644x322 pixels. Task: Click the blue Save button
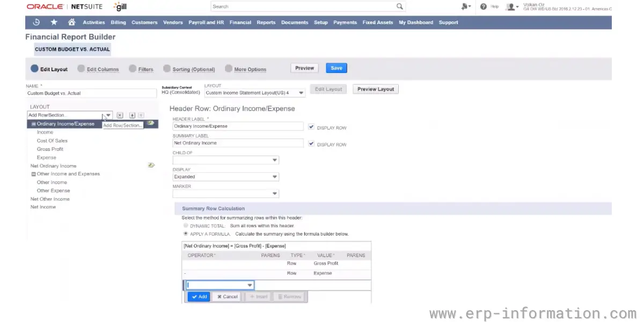(x=336, y=68)
